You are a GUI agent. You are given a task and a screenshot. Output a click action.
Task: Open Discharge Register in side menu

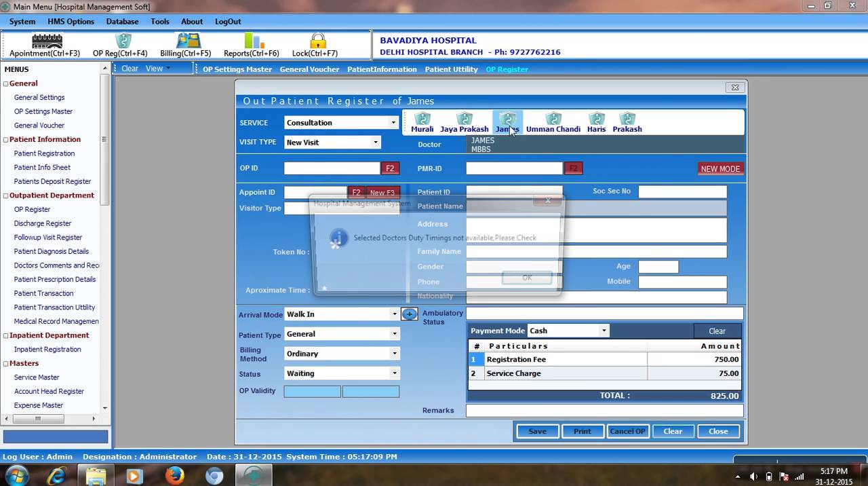tap(43, 223)
